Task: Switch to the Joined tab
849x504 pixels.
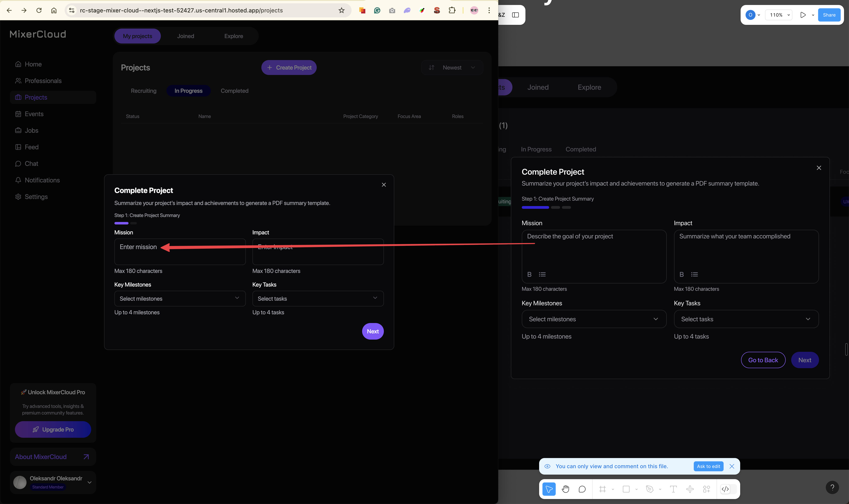Action: [186, 36]
